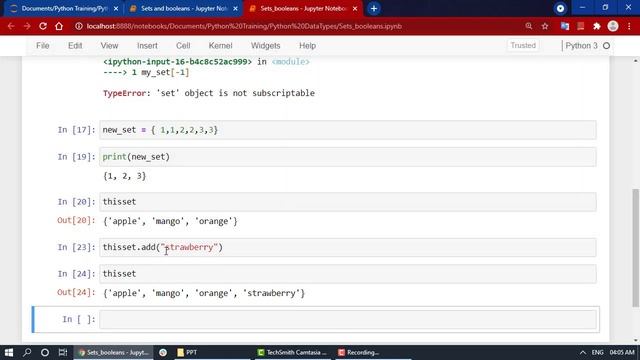Click the Chrome icon on taskbar
Viewport: 640px width, 360px height.
(163, 352)
